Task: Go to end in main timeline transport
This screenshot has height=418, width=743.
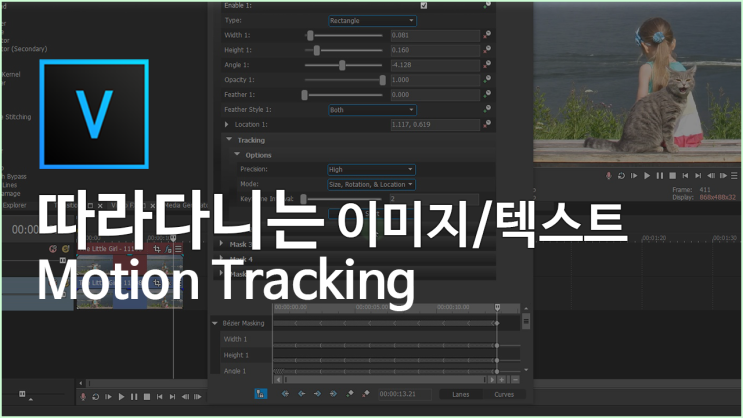Action: coord(172,397)
